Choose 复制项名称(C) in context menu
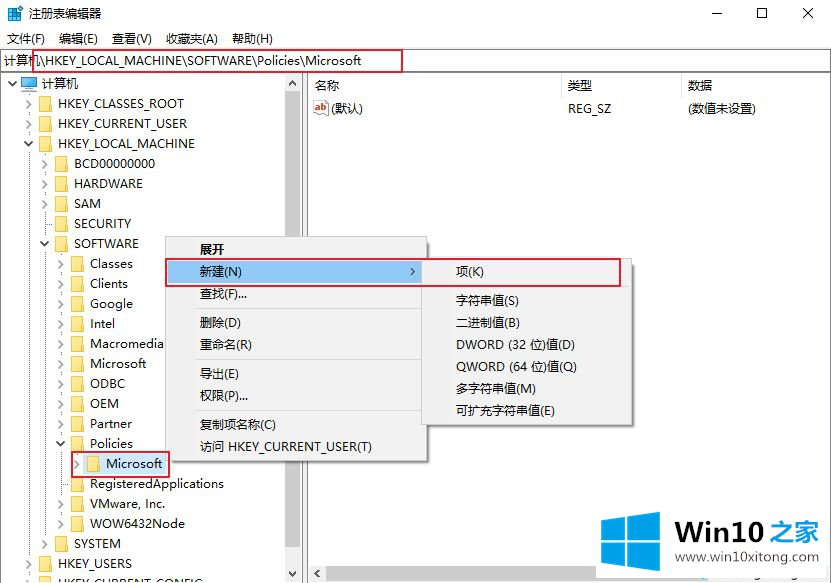The width and height of the screenshot is (831, 583). (x=297, y=425)
